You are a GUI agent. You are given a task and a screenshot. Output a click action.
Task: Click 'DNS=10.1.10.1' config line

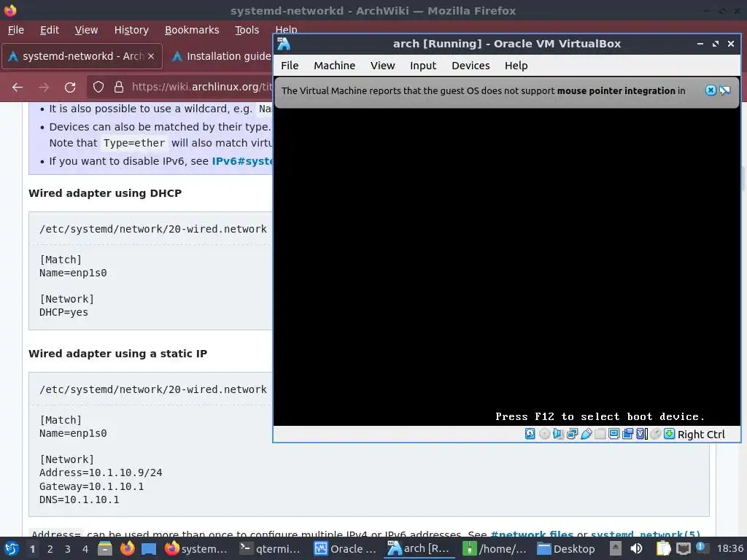pos(79,500)
